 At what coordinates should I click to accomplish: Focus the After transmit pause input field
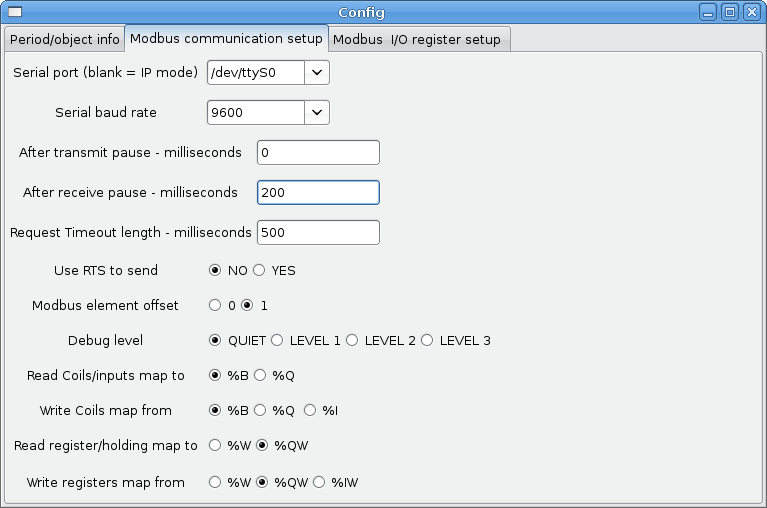[318, 152]
